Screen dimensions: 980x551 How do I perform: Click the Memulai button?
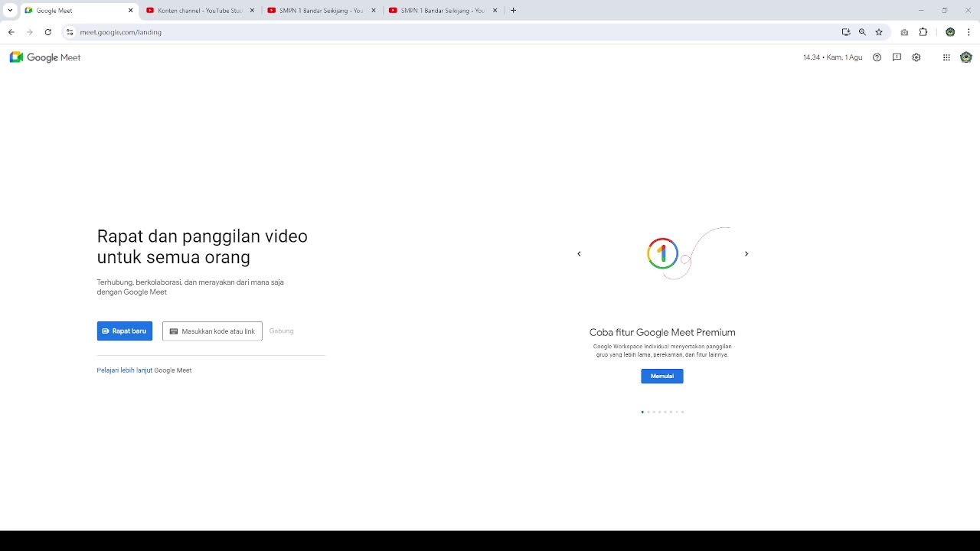coord(662,377)
